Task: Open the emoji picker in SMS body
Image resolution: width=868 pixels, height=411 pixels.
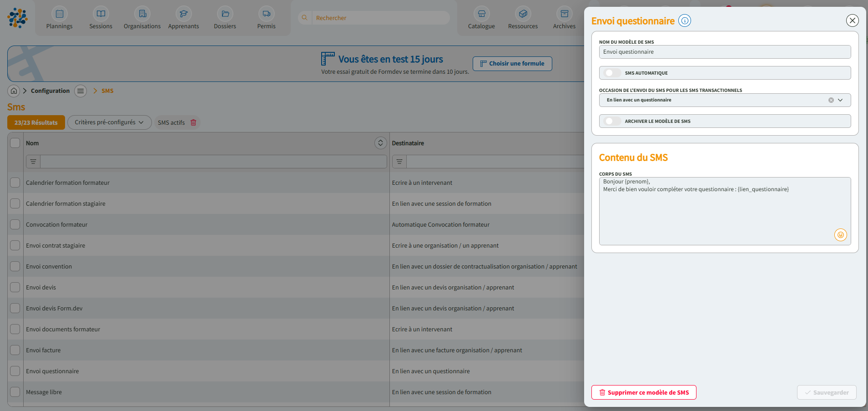Action: (x=840, y=235)
